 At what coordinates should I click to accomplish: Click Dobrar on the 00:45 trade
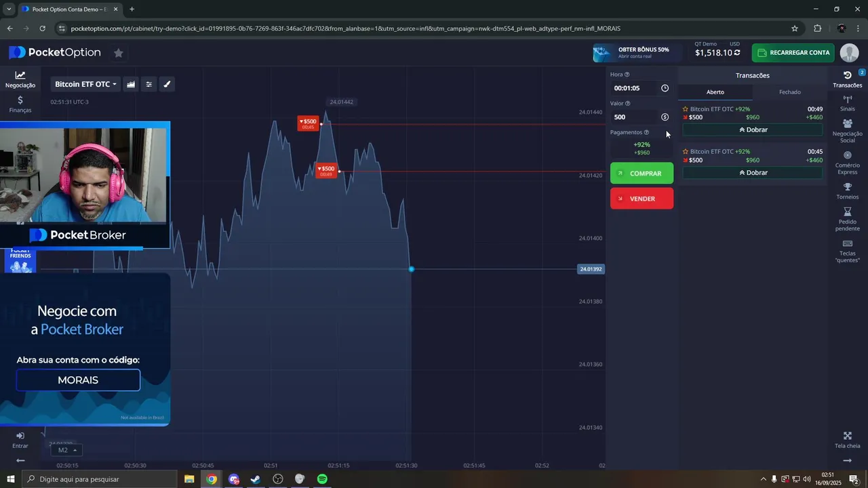(753, 173)
